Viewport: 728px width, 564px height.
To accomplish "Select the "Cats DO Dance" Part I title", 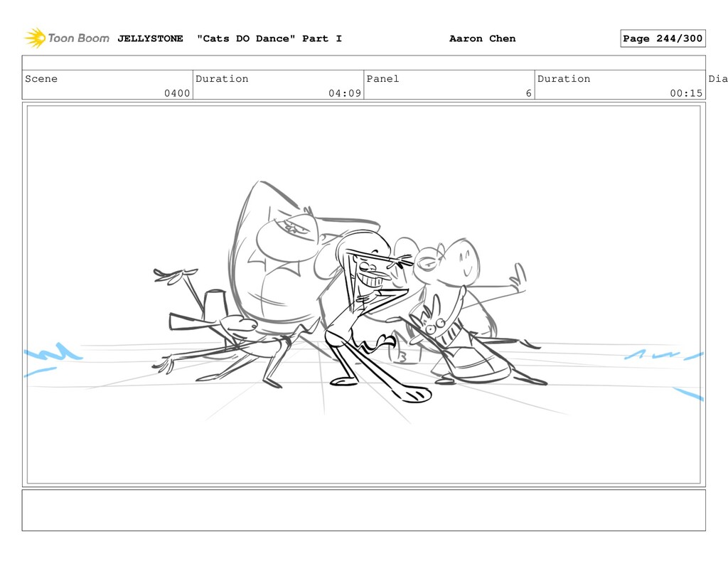I will pos(269,38).
